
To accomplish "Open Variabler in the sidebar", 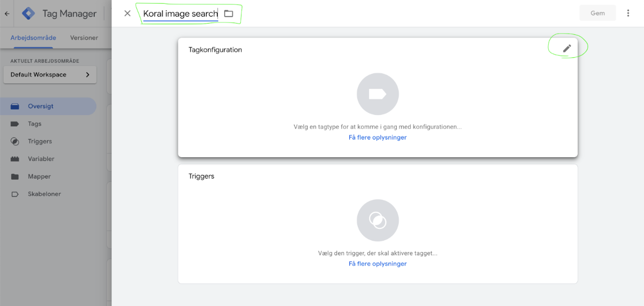I will pos(48,159).
